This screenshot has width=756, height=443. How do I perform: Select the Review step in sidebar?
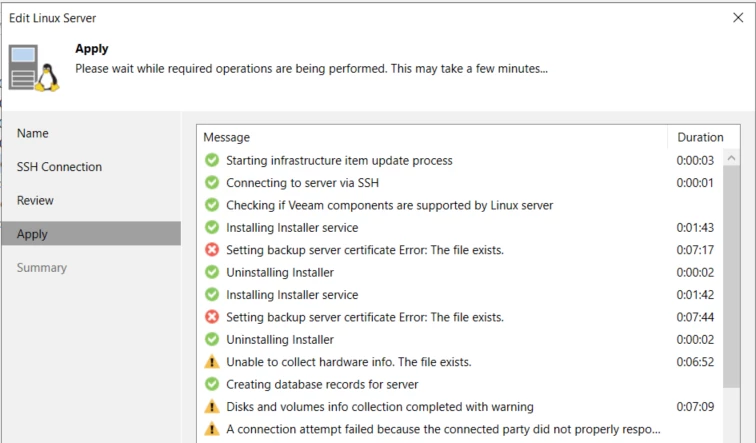35,200
